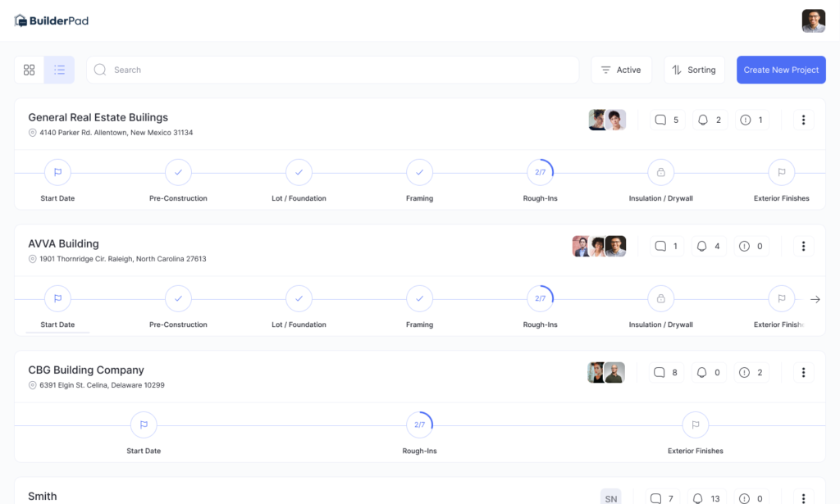The height and width of the screenshot is (504, 840).
Task: Click the SN initials avatar for Smith
Action: tap(610, 497)
